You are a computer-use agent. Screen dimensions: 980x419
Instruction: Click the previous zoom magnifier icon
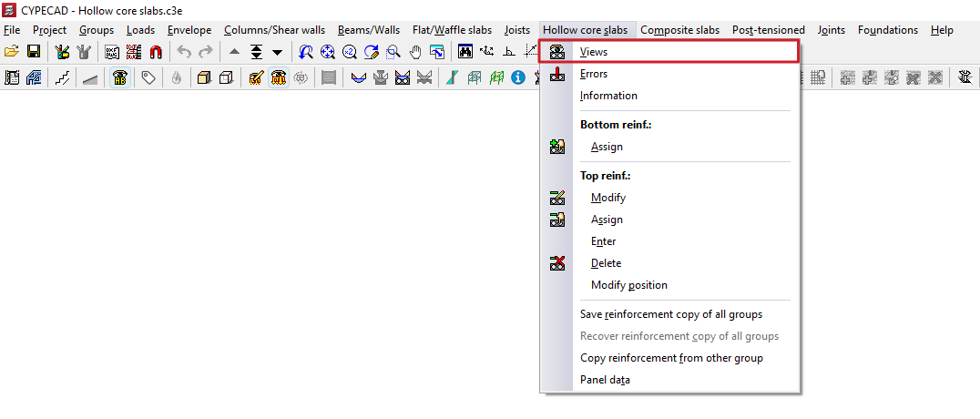306,52
